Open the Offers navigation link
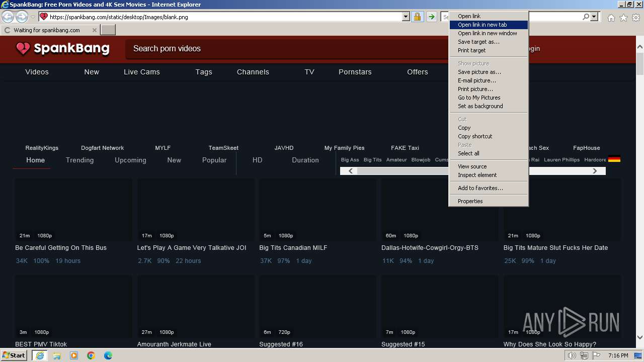644x362 pixels. click(x=418, y=72)
